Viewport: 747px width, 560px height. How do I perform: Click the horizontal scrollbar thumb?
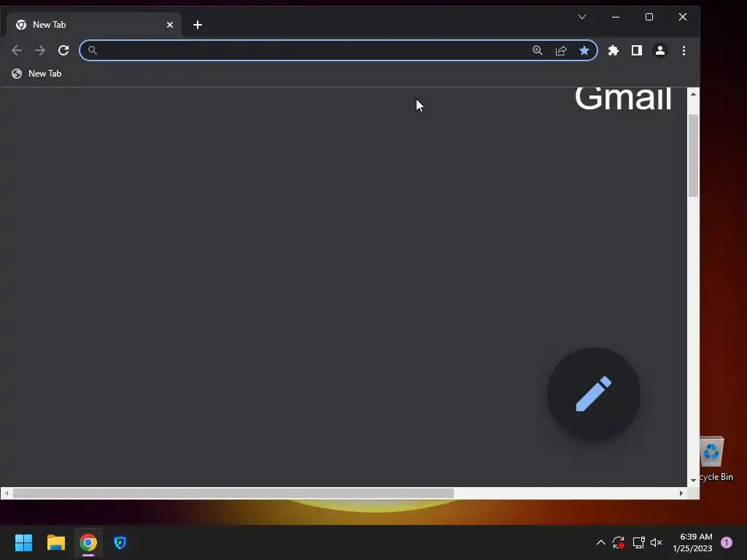tap(233, 494)
